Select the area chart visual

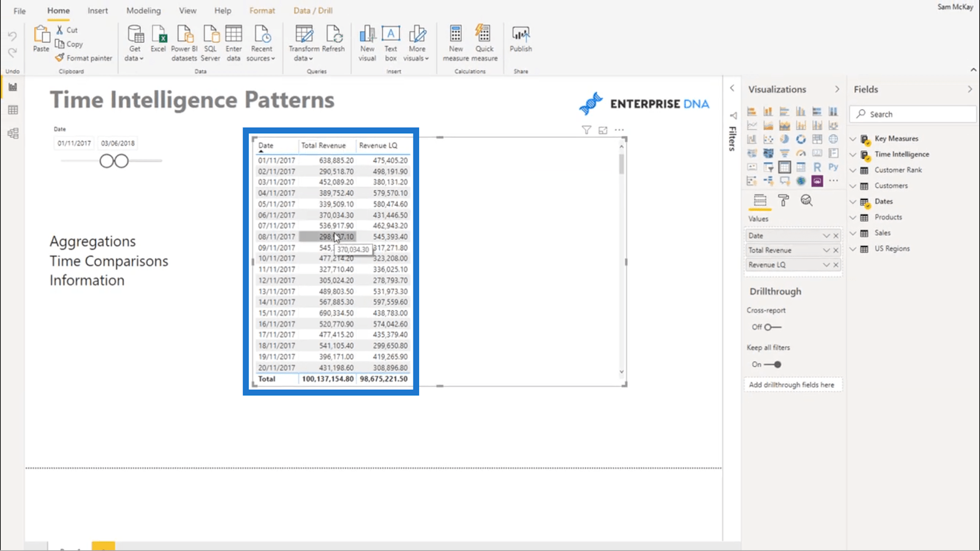pos(768,126)
